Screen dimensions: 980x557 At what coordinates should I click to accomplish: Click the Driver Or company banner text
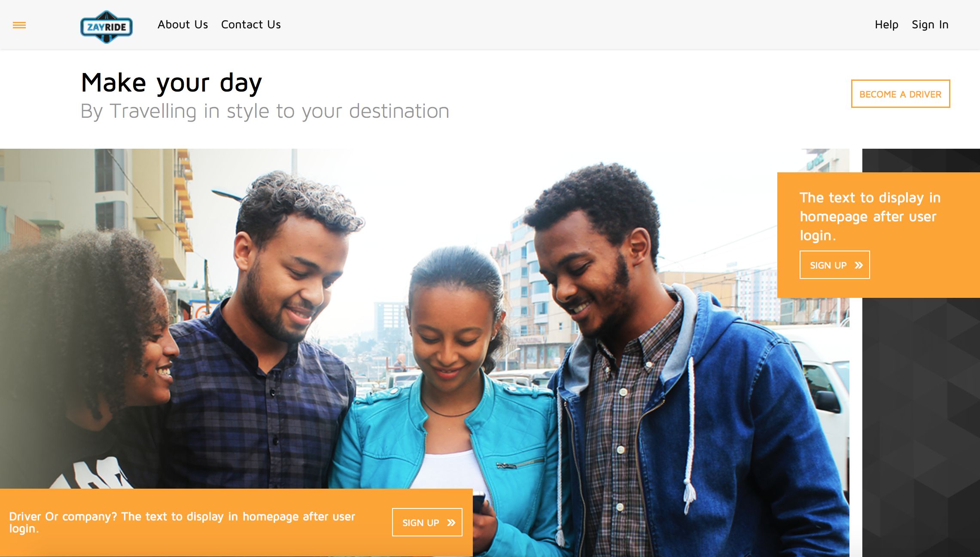tap(182, 522)
